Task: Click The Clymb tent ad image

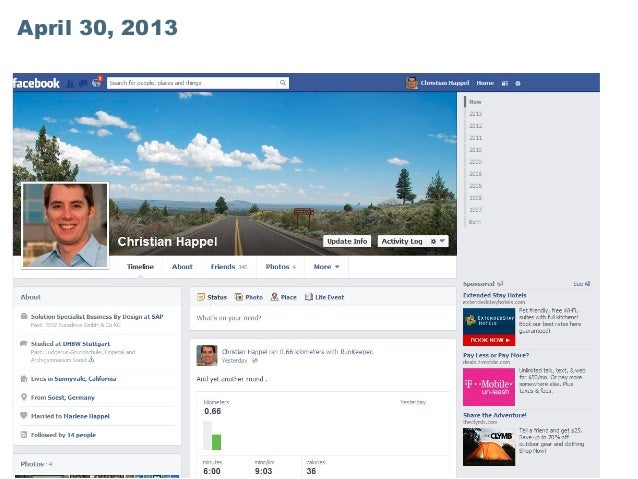Action: [489, 447]
